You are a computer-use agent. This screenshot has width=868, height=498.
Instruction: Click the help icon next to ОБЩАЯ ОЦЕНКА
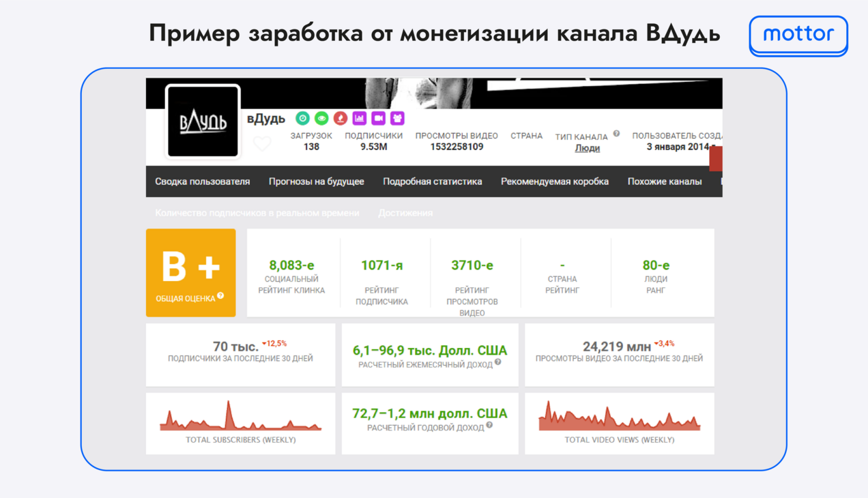tap(220, 296)
